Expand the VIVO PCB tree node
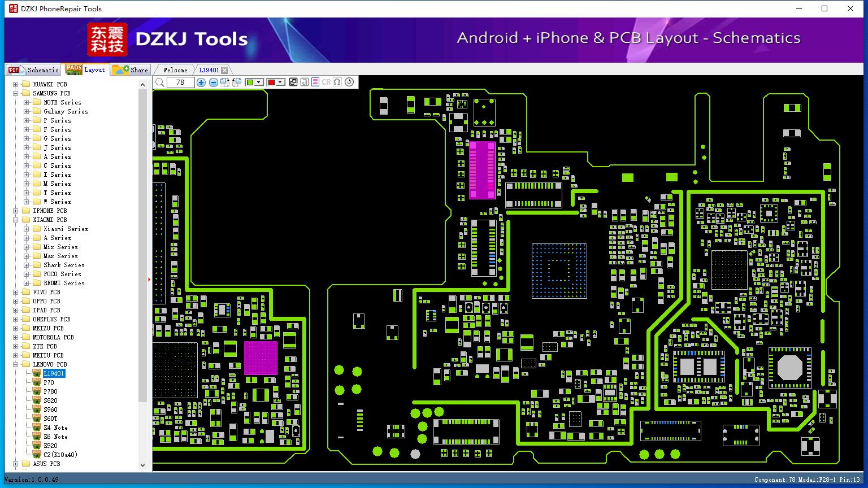Image resolution: width=868 pixels, height=488 pixels. (16, 292)
